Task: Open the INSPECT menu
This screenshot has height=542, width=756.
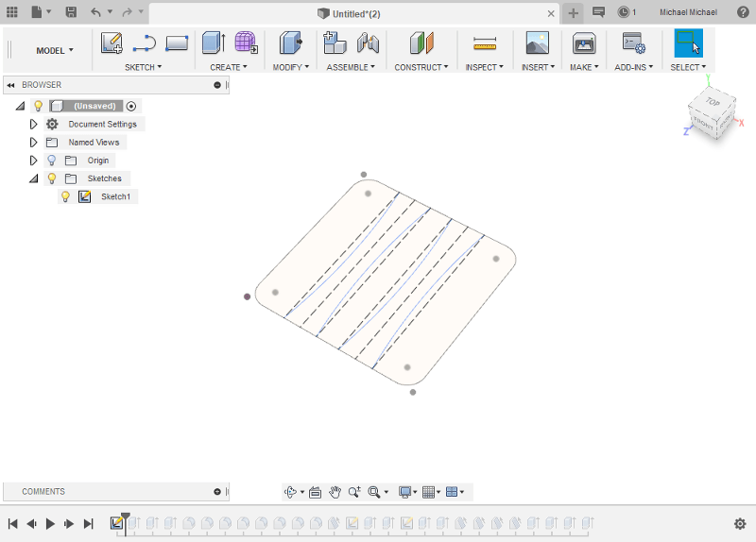Action: click(484, 67)
